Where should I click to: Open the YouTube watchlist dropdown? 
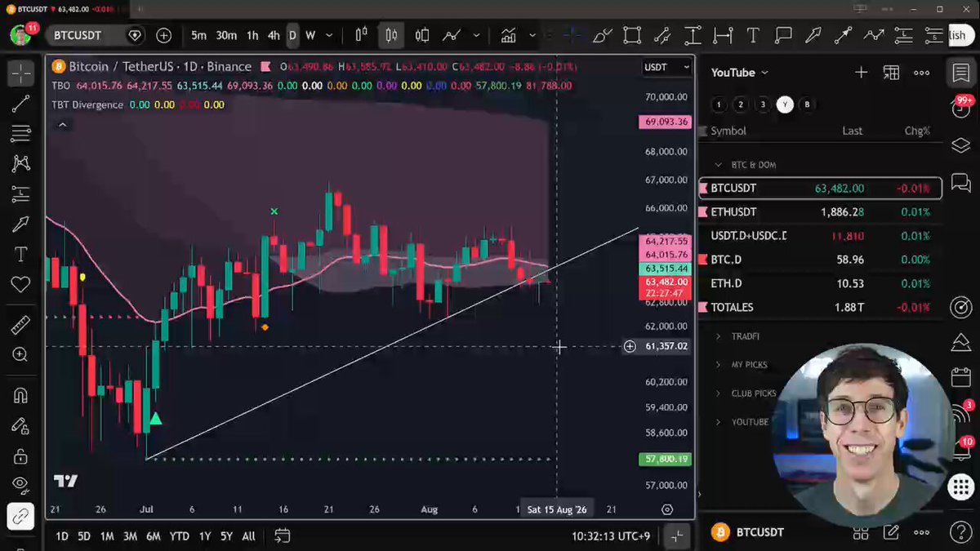pyautogui.click(x=740, y=73)
